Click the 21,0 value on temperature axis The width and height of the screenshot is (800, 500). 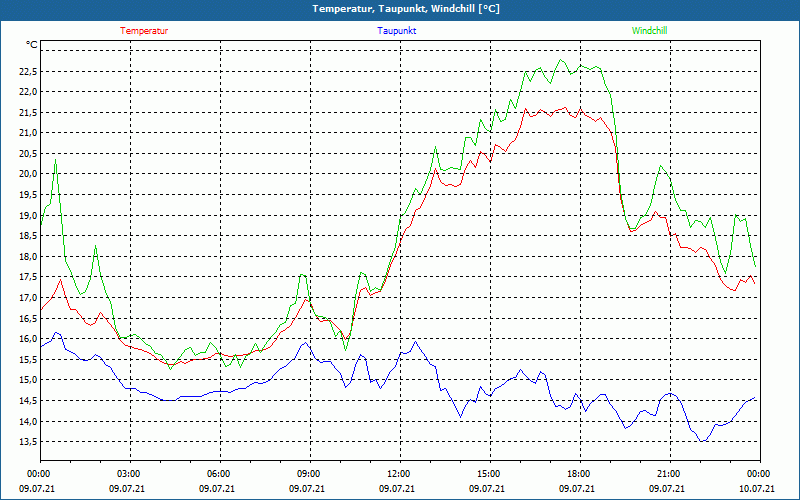(27, 133)
